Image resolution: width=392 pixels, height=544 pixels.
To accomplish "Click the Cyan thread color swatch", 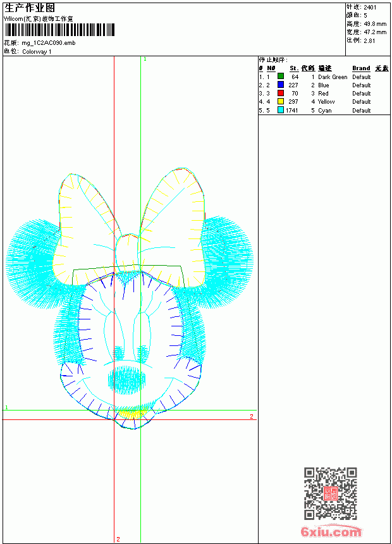I will [281, 110].
